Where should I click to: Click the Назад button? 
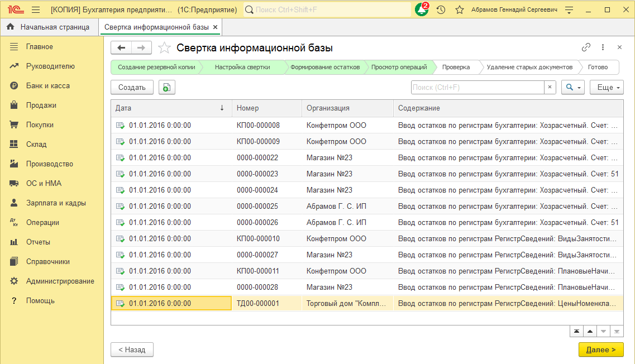click(132, 350)
